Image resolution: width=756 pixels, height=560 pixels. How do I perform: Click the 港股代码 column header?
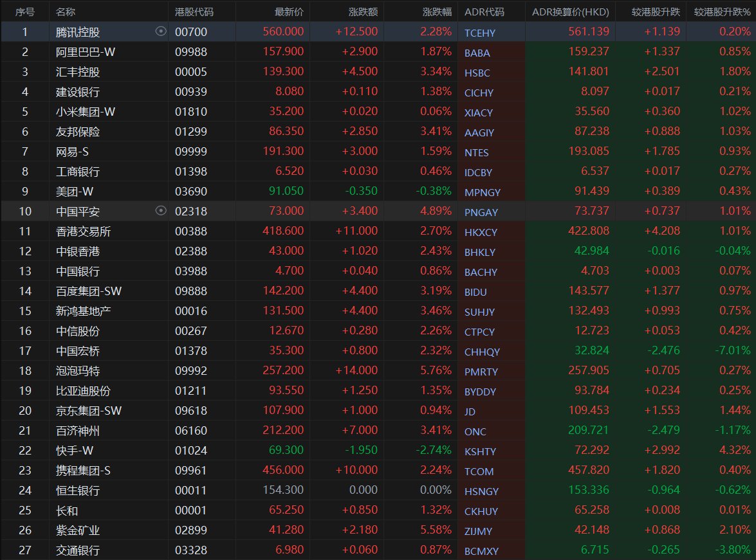tap(194, 12)
